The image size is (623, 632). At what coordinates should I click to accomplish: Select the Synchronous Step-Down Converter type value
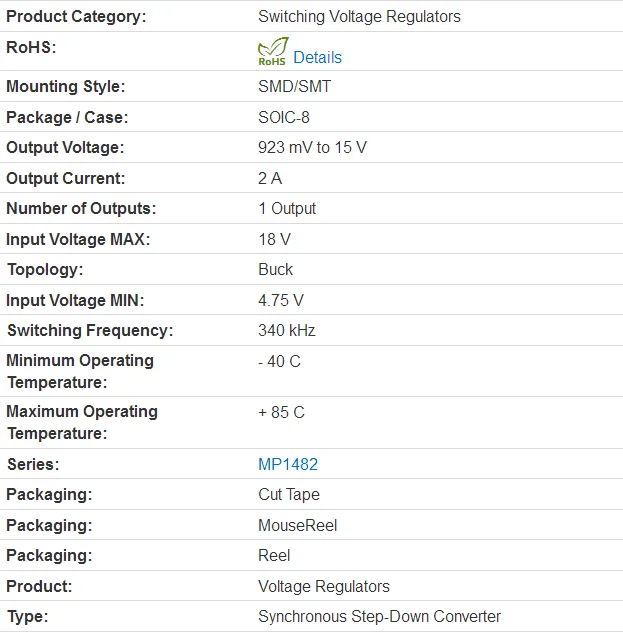click(379, 616)
